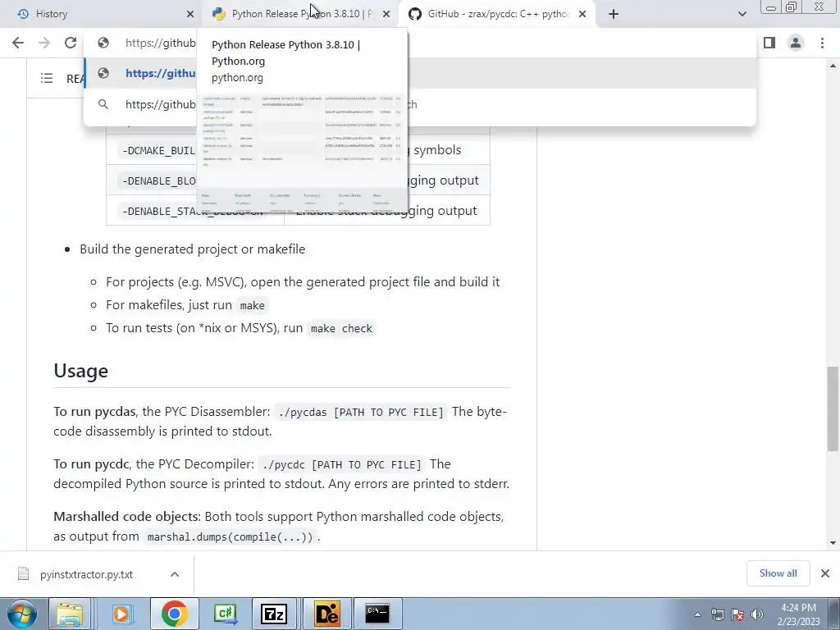Click the 'make check' code snippet

[x=341, y=328]
